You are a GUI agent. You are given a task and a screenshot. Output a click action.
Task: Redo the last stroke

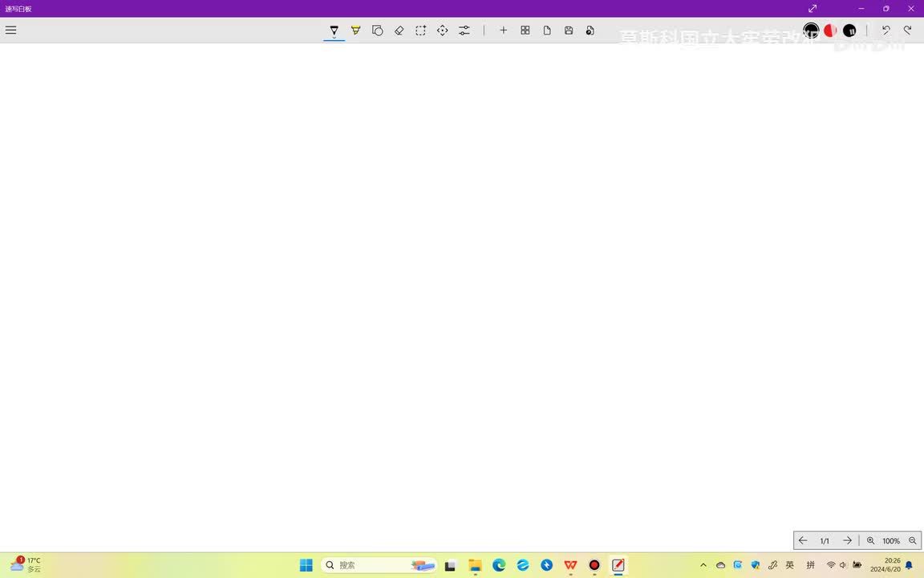click(907, 30)
